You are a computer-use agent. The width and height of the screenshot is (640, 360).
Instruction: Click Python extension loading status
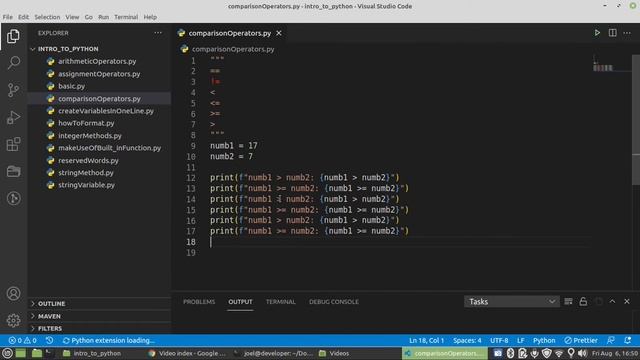(109, 340)
